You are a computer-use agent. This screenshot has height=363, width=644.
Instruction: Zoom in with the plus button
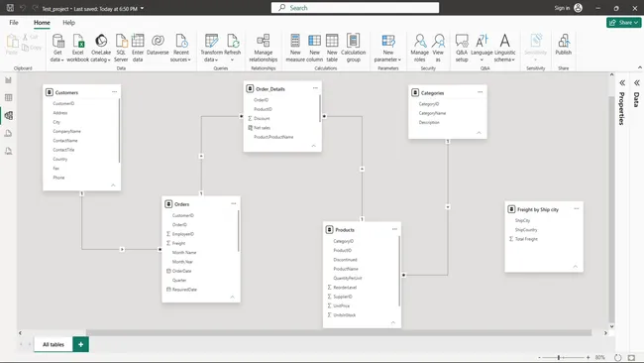coord(589,358)
